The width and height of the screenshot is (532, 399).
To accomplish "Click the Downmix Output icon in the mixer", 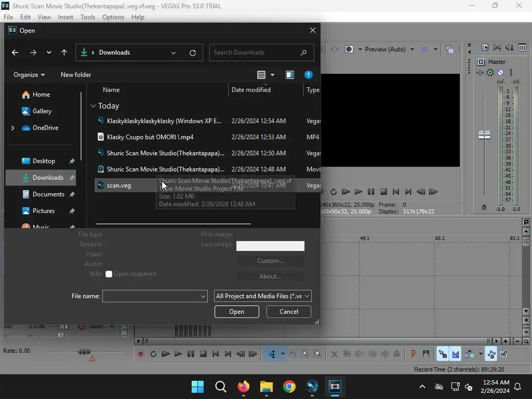I will coord(497,47).
